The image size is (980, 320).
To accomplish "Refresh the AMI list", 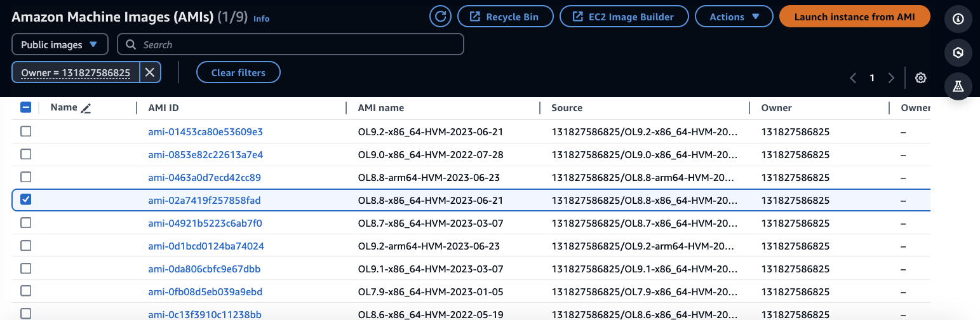I will pos(440,17).
